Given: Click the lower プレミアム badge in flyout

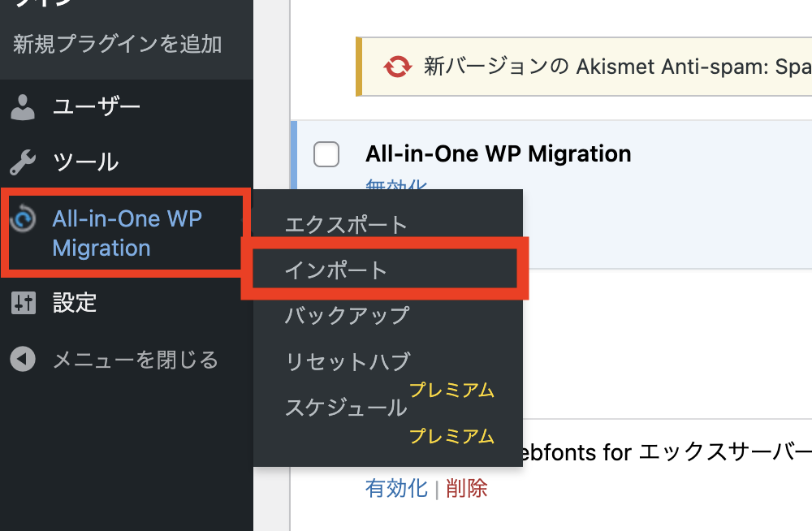Looking at the screenshot, I should point(451,436).
